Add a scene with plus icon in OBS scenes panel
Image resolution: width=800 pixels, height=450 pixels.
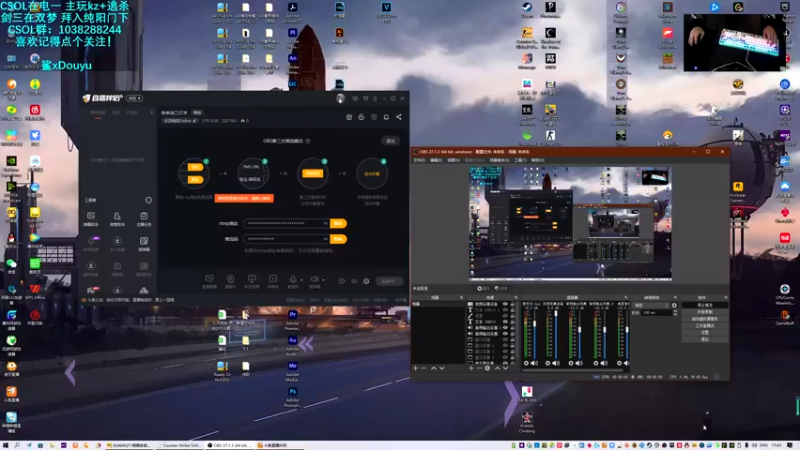(x=415, y=368)
